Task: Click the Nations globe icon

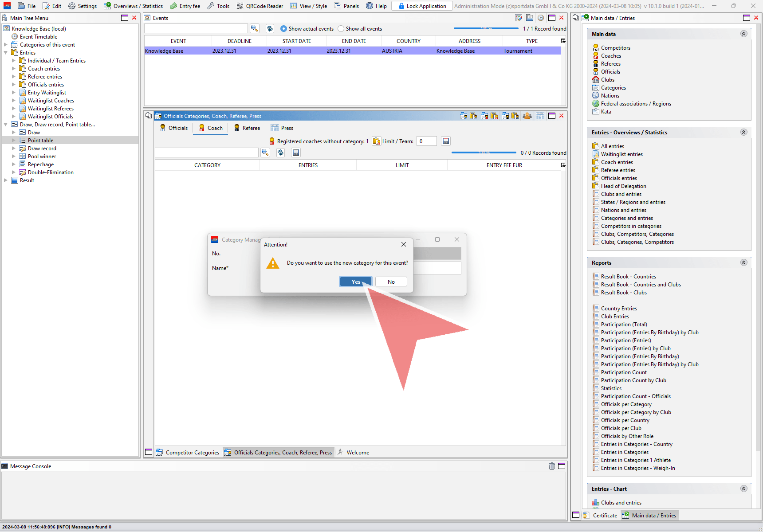Action: click(596, 96)
